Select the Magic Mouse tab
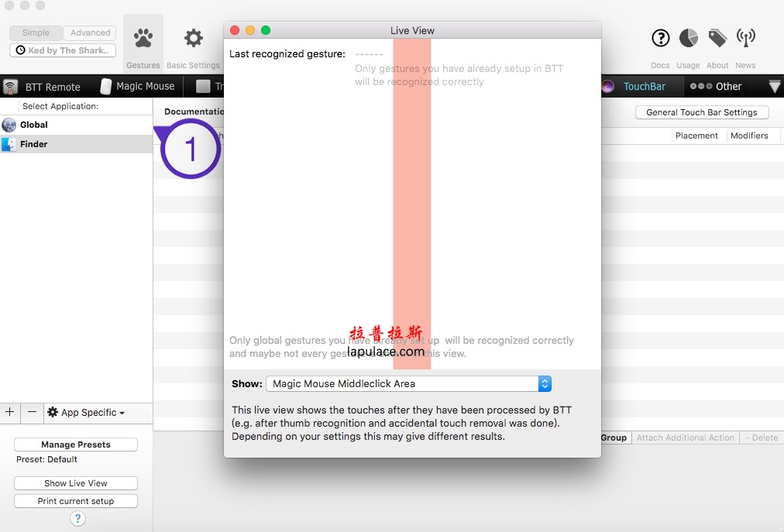Image resolution: width=784 pixels, height=532 pixels. [x=137, y=87]
